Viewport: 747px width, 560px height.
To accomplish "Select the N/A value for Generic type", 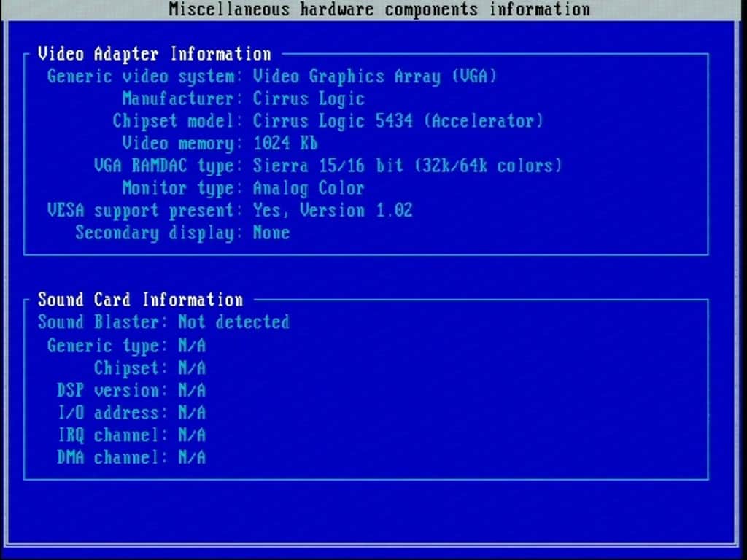I will pyautogui.click(x=192, y=346).
